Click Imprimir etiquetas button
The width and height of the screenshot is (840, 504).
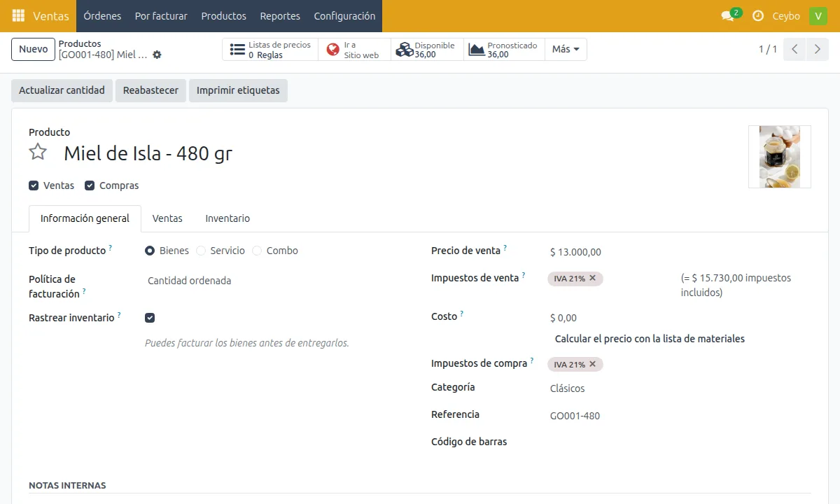pos(238,90)
